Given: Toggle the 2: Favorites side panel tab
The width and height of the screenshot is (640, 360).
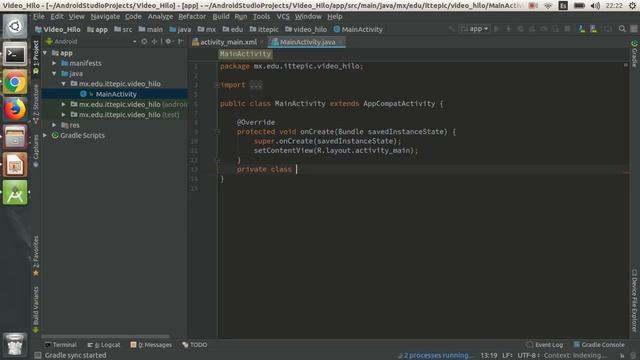Looking at the screenshot, I should pyautogui.click(x=36, y=256).
